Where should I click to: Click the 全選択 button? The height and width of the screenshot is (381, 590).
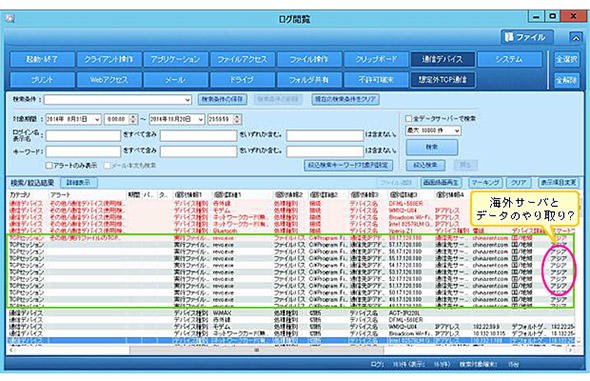(567, 59)
